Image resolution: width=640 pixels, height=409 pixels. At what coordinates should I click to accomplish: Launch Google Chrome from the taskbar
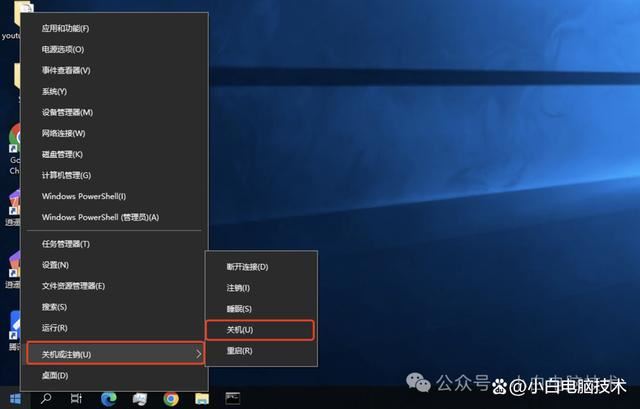171,398
